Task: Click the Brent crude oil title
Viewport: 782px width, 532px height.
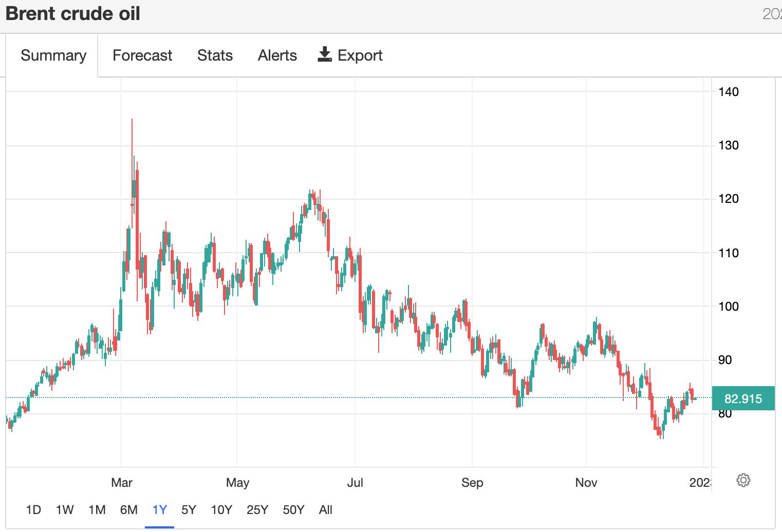Action: coord(73,14)
